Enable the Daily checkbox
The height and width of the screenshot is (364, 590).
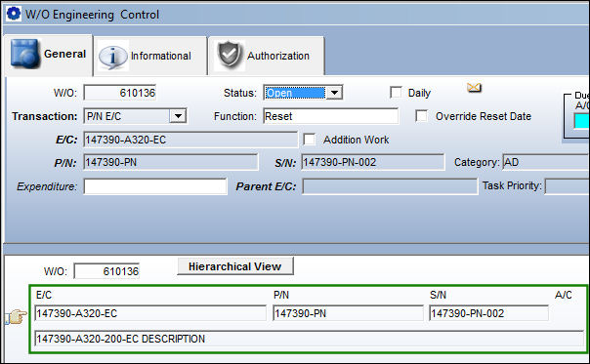tap(396, 93)
